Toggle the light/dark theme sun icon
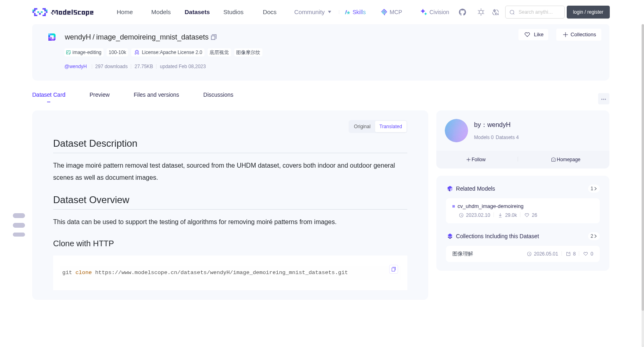Viewport: 644px width, 347px height. coord(481,12)
